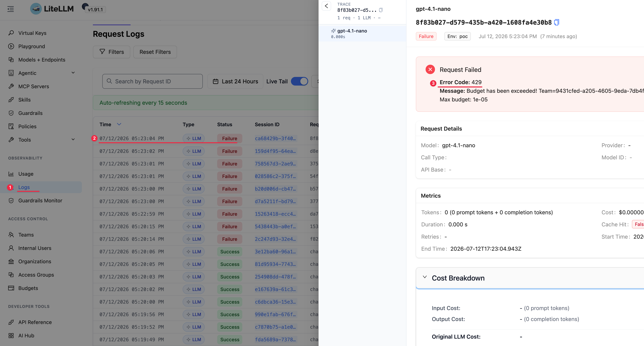The width and height of the screenshot is (644, 346).
Task: Click the Policies document icon
Action: (x=11, y=126)
